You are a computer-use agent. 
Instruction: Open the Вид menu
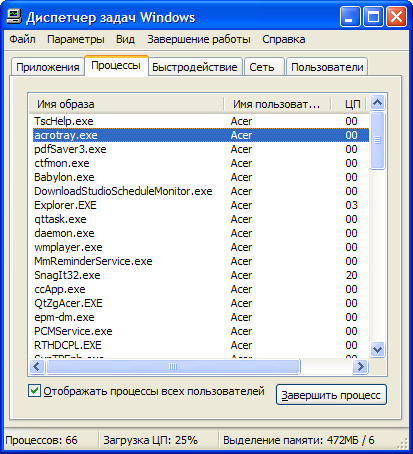tap(125, 39)
